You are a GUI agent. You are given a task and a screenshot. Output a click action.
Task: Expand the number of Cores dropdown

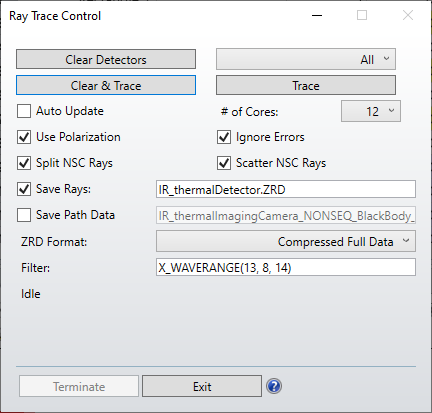371,111
